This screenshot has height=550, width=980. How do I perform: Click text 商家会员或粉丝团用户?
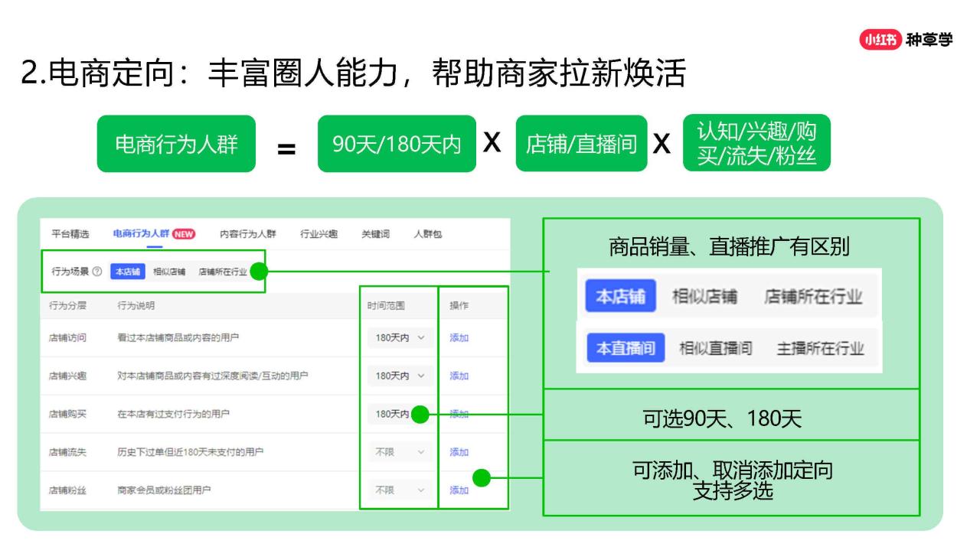click(164, 490)
